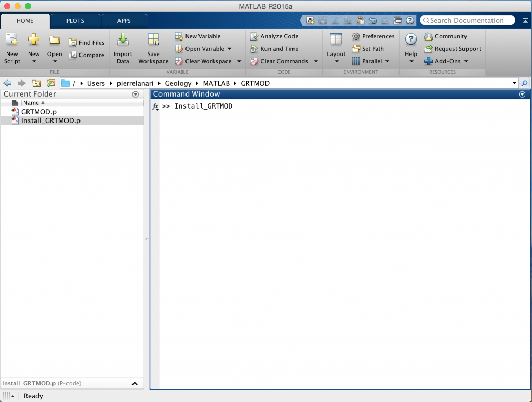This screenshot has width=532, height=402.
Task: Open Current Folder panel actions menu
Action: pyautogui.click(x=136, y=95)
